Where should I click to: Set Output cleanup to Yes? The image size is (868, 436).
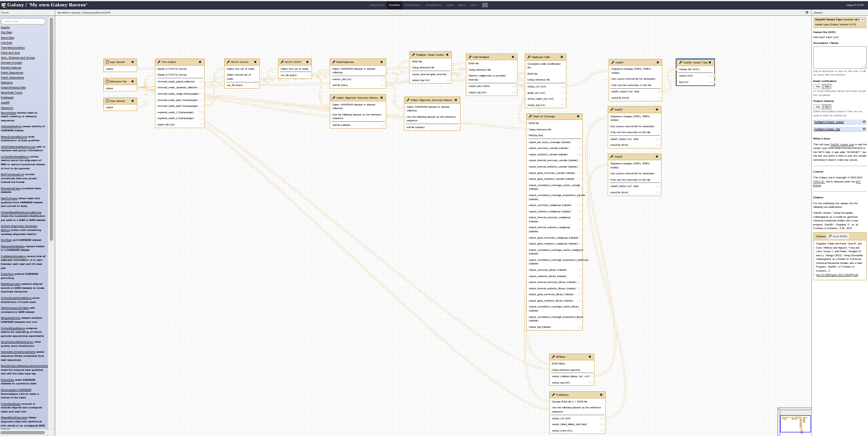818,107
